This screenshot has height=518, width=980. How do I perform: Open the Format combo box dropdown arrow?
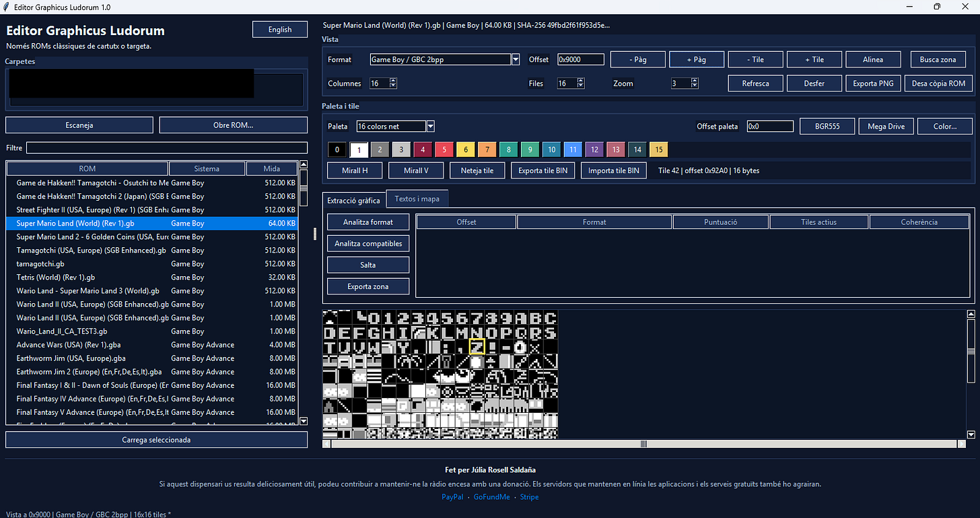pos(516,59)
